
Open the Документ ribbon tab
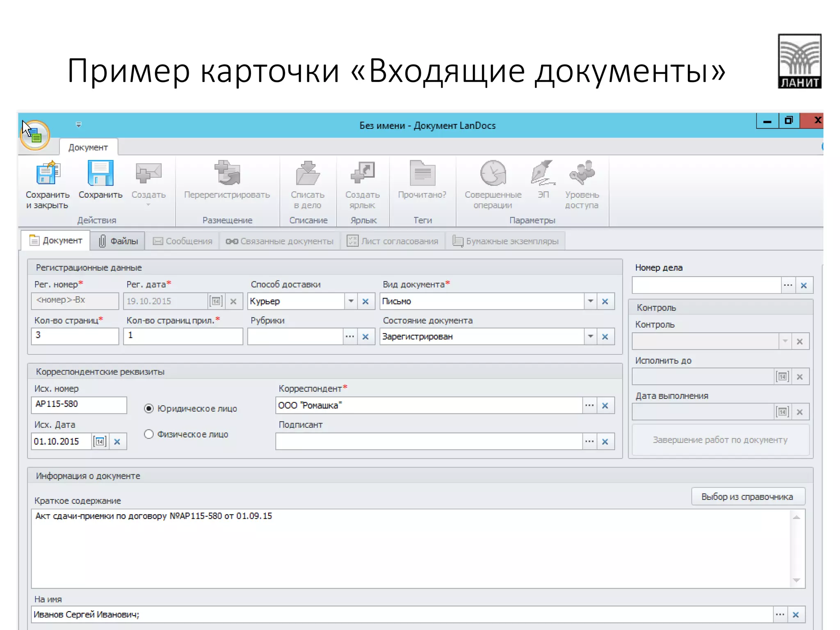[88, 147]
